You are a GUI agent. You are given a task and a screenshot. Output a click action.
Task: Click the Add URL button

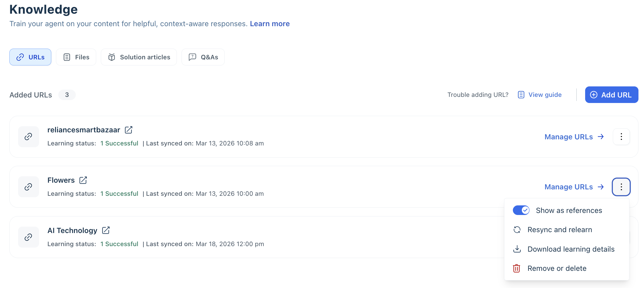(611, 95)
